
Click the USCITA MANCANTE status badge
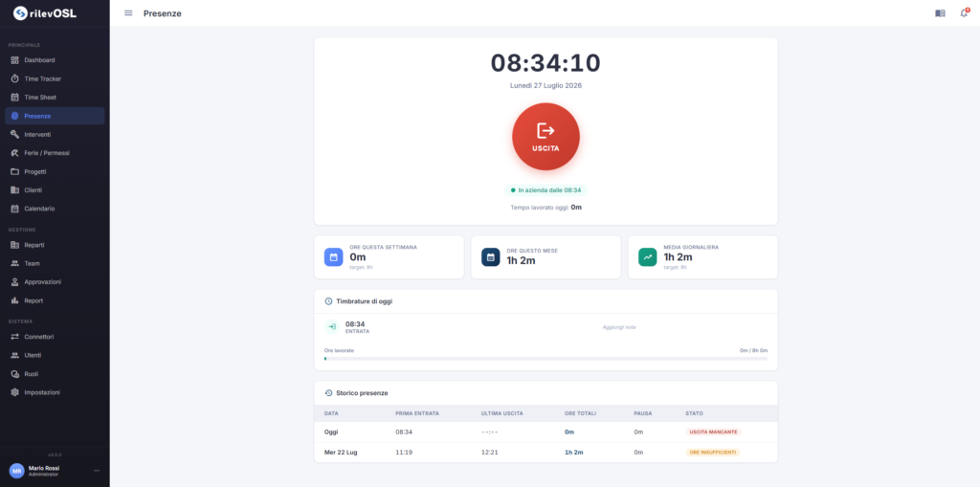[x=714, y=432]
